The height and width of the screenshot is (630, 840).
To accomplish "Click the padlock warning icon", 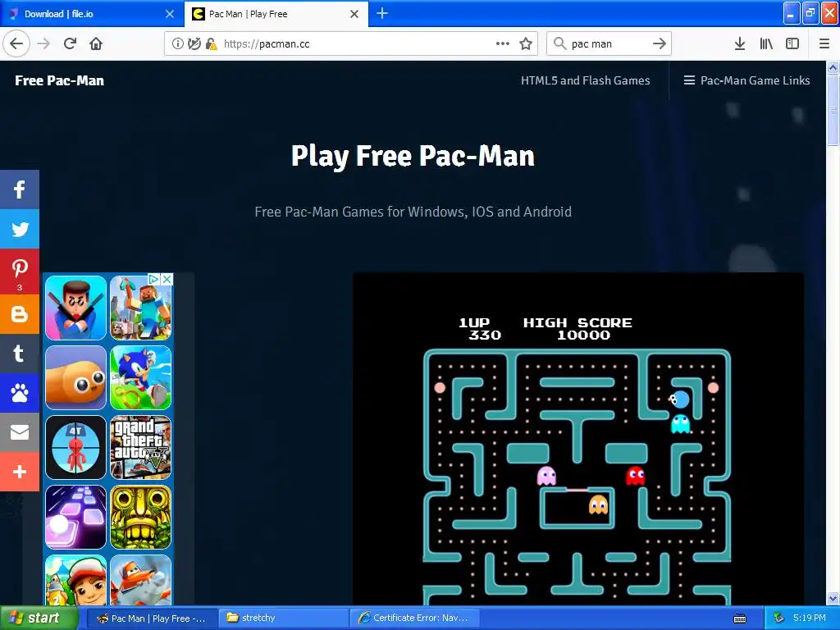I will tap(211, 43).
